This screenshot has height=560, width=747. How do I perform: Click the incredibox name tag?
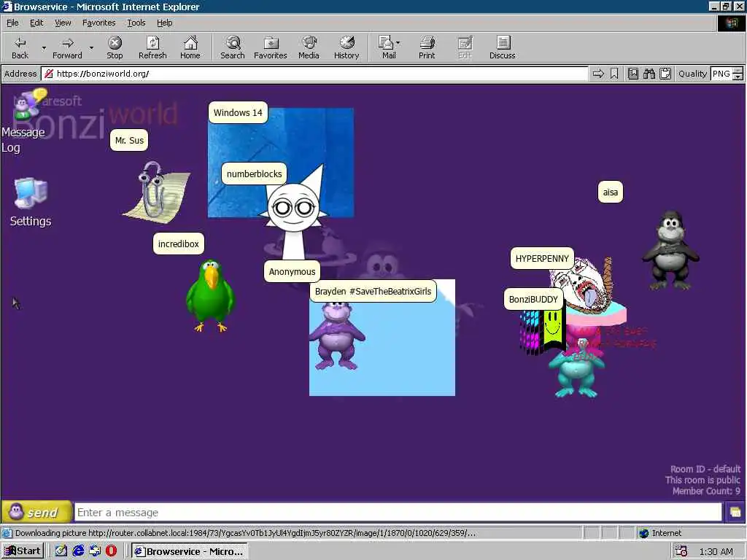click(x=178, y=244)
